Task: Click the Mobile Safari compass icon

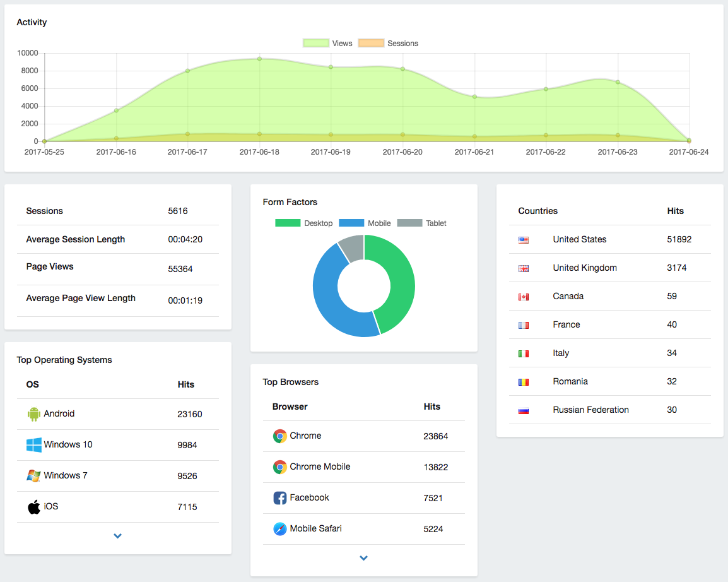Action: (280, 529)
